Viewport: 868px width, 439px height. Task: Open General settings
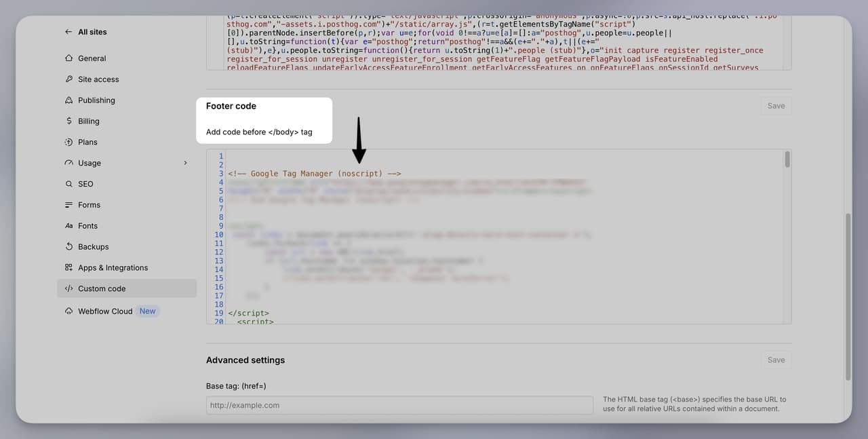(127, 58)
